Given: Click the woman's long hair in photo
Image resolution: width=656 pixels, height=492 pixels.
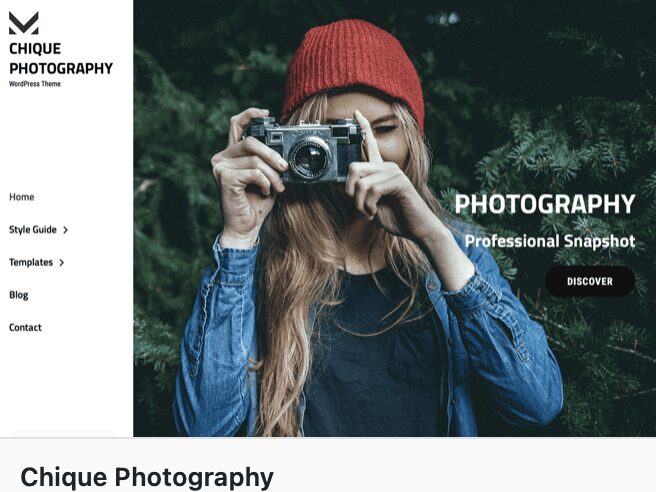Looking at the screenshot, I should pos(293,293).
